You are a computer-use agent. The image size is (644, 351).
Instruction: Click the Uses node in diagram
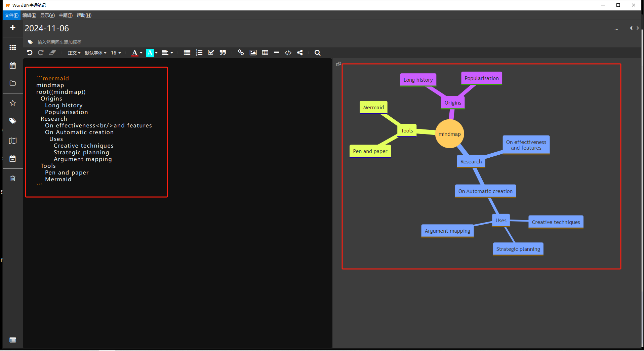coord(501,221)
